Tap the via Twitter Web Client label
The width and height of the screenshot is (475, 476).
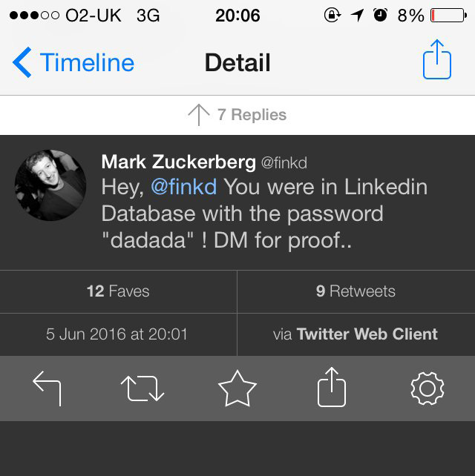(x=356, y=334)
